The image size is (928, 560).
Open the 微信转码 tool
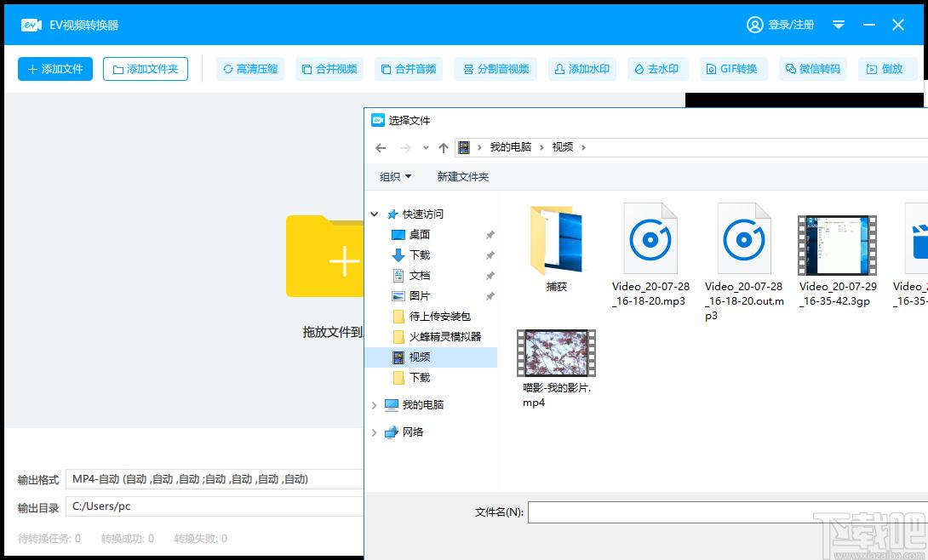click(x=813, y=69)
